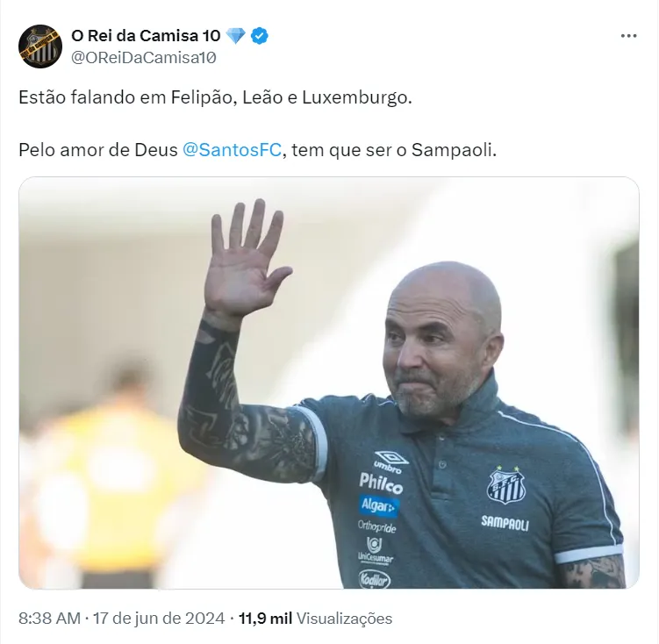Open the three-dot more options menu
659x644 pixels.
[628, 36]
